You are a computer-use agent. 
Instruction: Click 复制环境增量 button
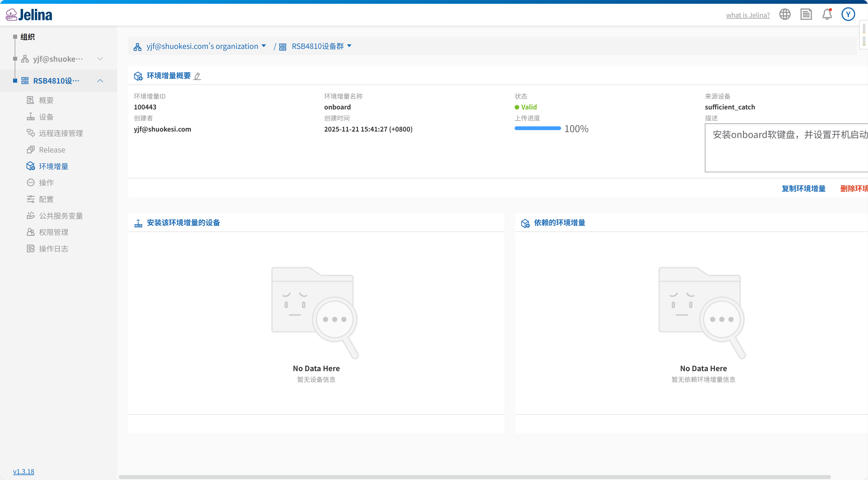tap(804, 189)
